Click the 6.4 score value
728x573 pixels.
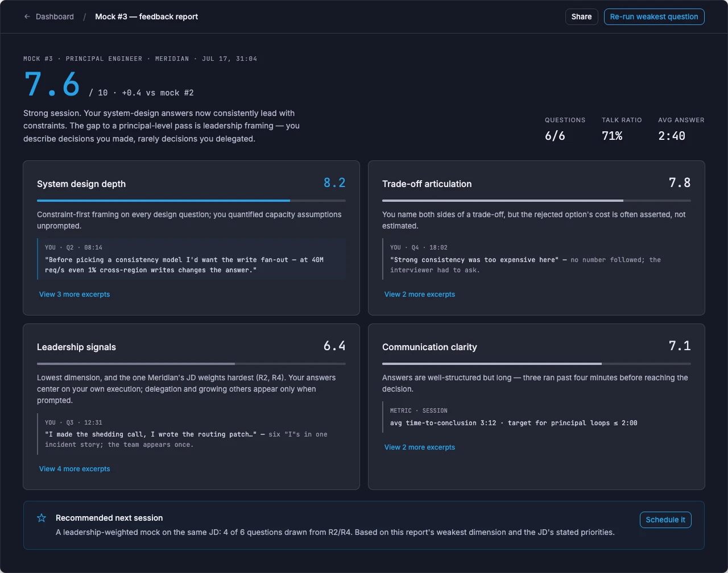pyautogui.click(x=334, y=346)
